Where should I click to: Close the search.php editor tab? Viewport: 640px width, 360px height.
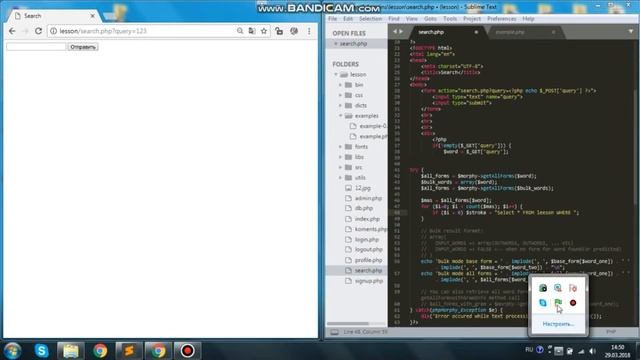pos(476,32)
